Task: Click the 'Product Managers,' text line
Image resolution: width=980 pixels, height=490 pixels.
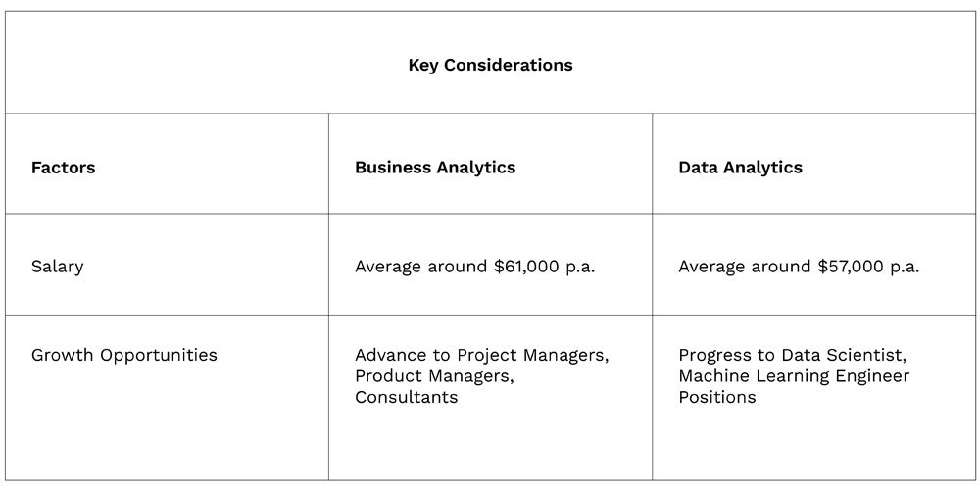Action: click(x=433, y=376)
